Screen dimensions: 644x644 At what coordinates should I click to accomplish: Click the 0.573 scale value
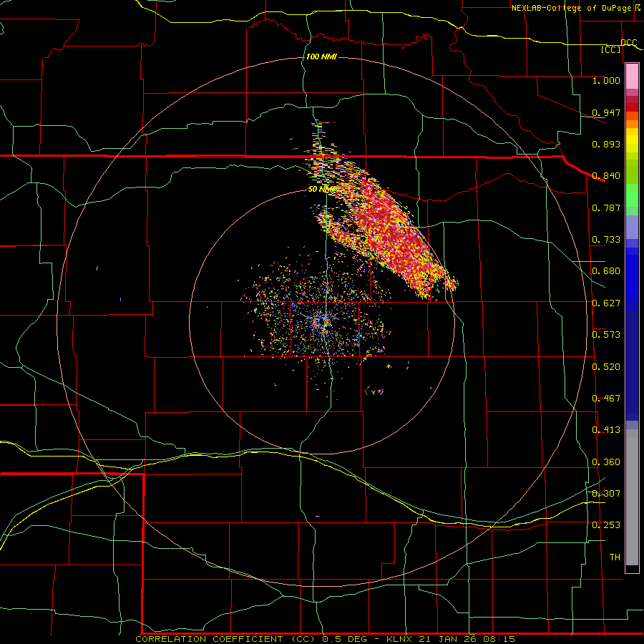pyautogui.click(x=606, y=335)
